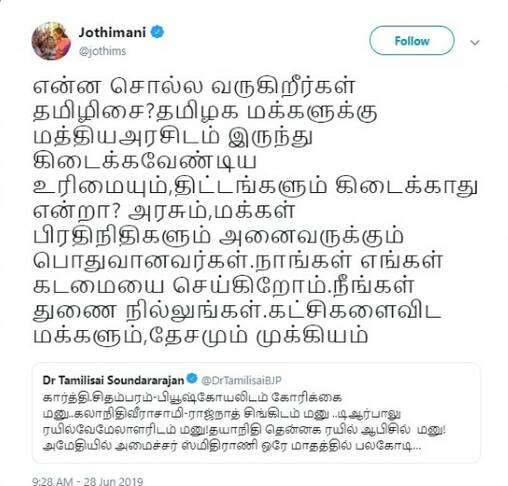Click the ellipsis ending the quoted tweet

point(417,447)
